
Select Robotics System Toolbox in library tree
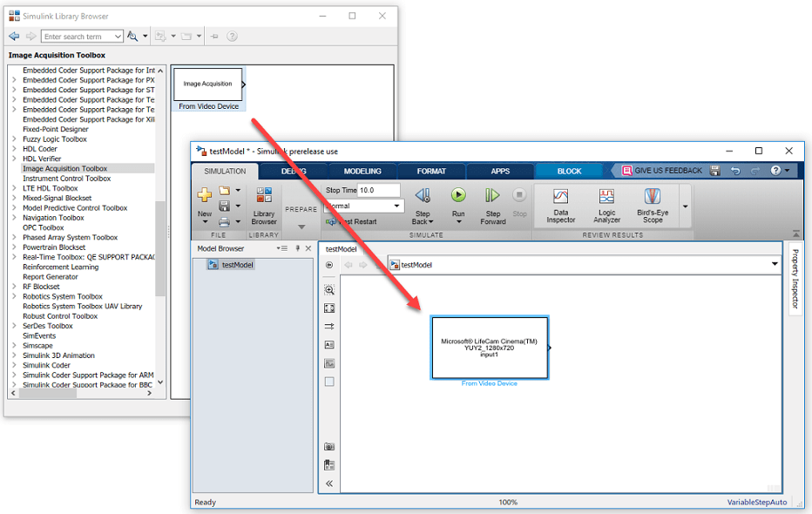coord(63,296)
